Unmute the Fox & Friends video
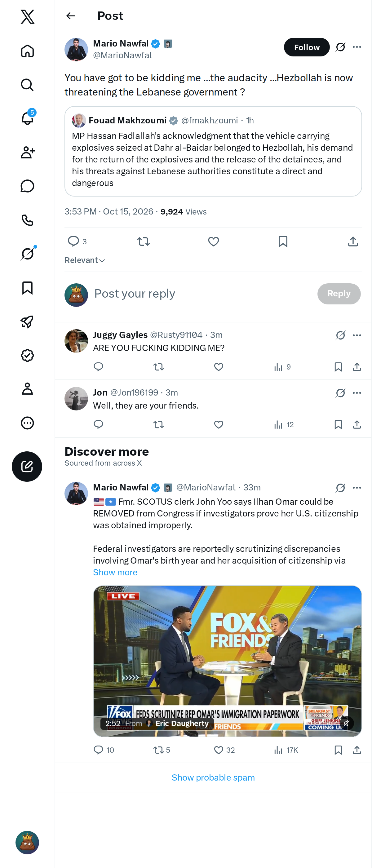Image resolution: width=372 pixels, height=868 pixels. (x=346, y=723)
